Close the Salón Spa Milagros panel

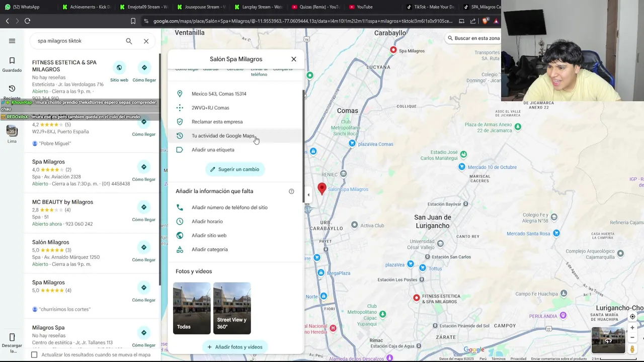[294, 59]
